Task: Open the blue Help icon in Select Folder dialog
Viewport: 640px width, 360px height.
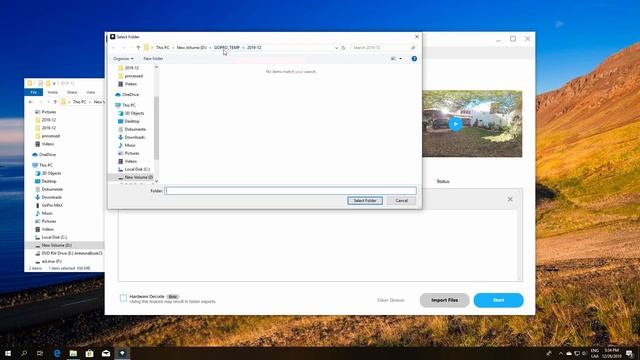Action: click(x=414, y=59)
